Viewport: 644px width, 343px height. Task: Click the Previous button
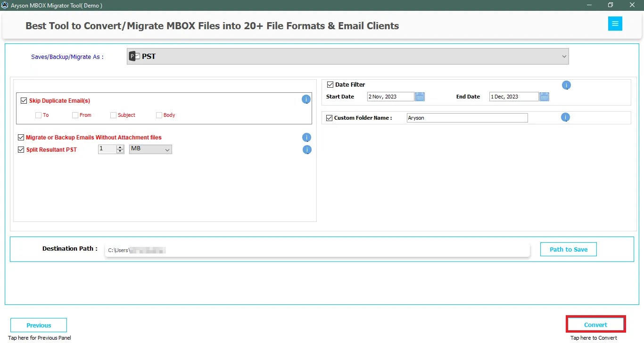coord(39,325)
